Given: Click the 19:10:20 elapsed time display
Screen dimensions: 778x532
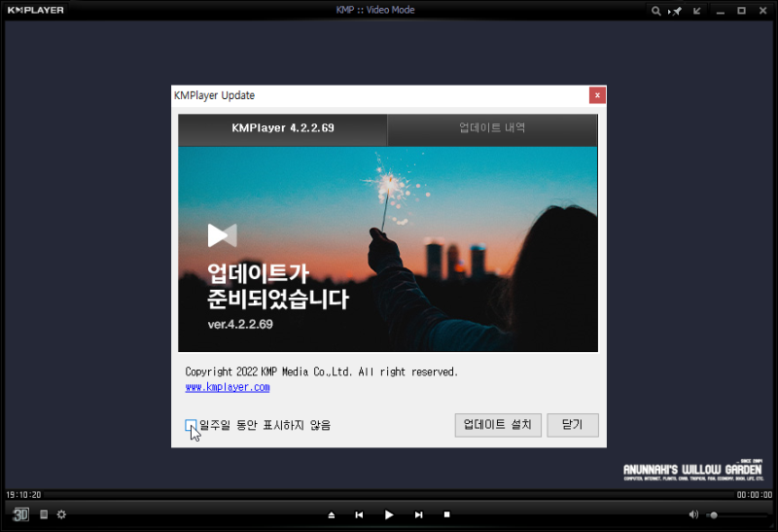Looking at the screenshot, I should (x=23, y=495).
